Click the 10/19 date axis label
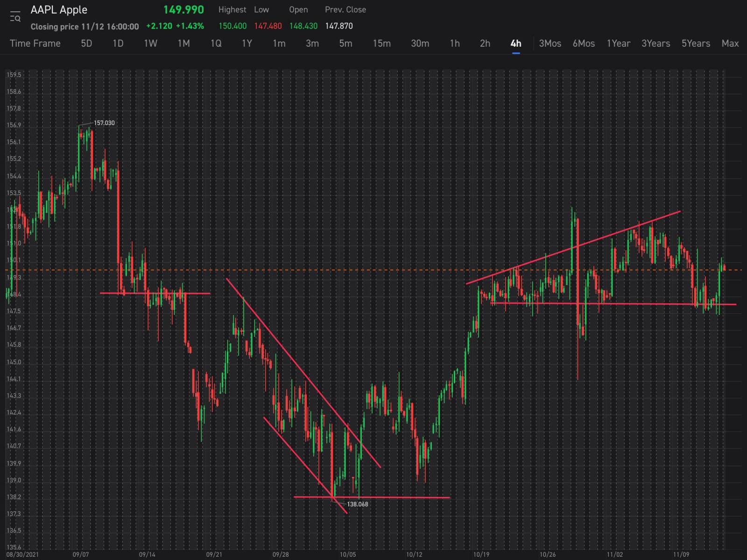The height and width of the screenshot is (560, 747). pos(481,554)
